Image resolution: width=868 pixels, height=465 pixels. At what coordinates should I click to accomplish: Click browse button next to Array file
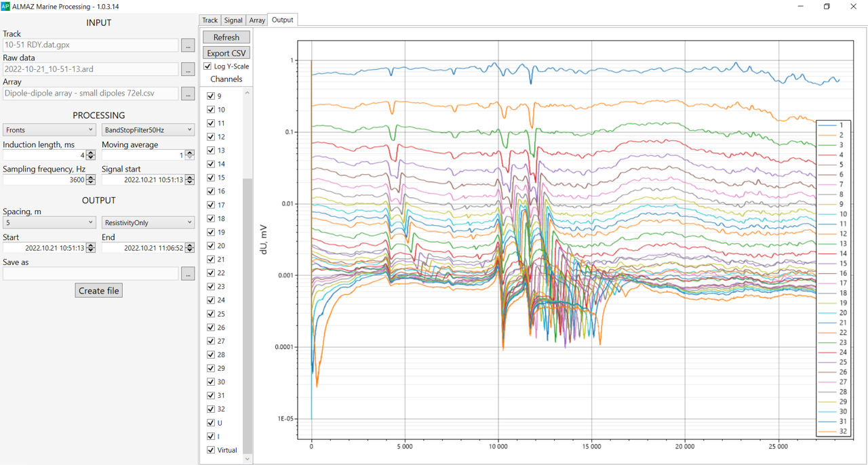point(188,94)
